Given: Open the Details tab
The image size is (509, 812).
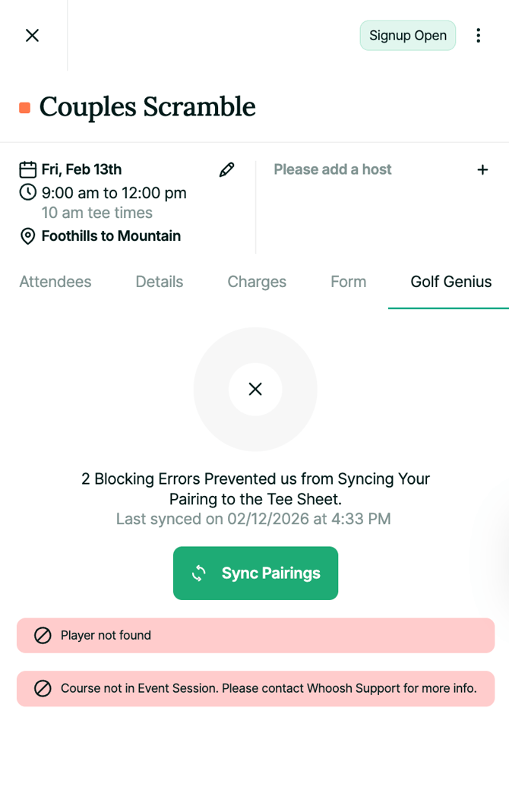Looking at the screenshot, I should [160, 282].
